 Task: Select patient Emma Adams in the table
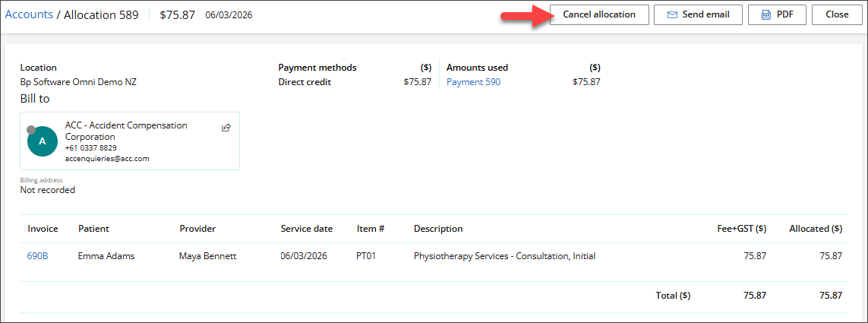click(x=106, y=256)
